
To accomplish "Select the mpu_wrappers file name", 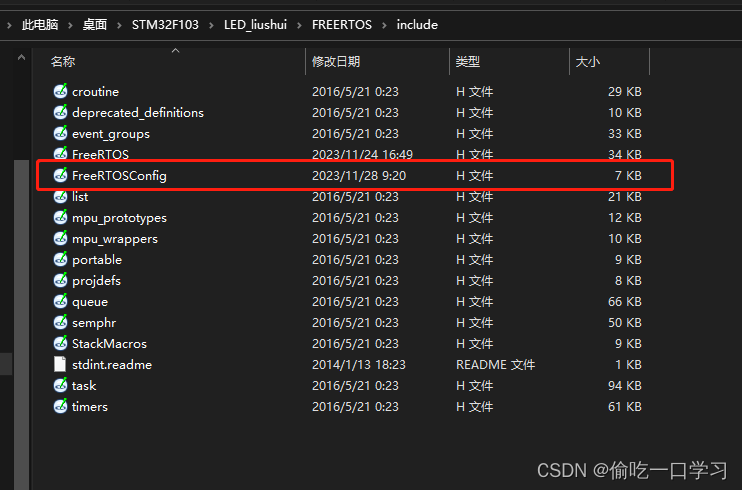I will (x=115, y=239).
